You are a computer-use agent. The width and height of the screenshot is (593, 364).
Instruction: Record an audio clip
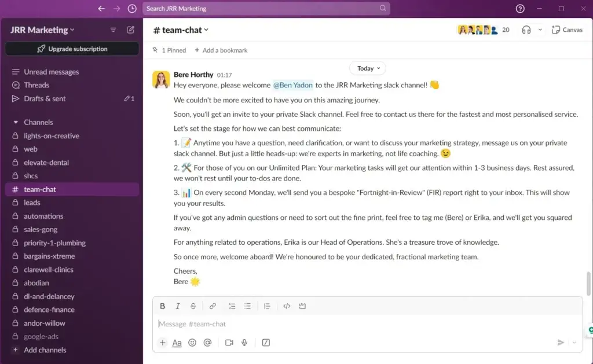coord(244,343)
